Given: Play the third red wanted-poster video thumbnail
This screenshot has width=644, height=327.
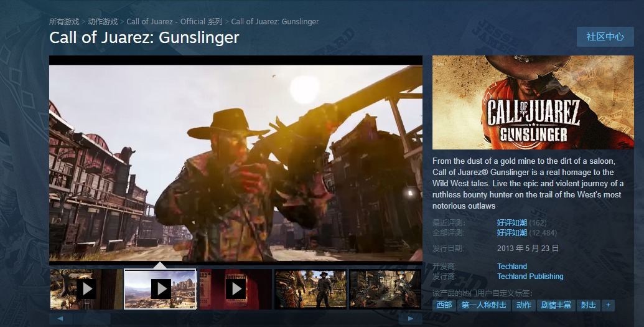Looking at the screenshot, I should [236, 289].
